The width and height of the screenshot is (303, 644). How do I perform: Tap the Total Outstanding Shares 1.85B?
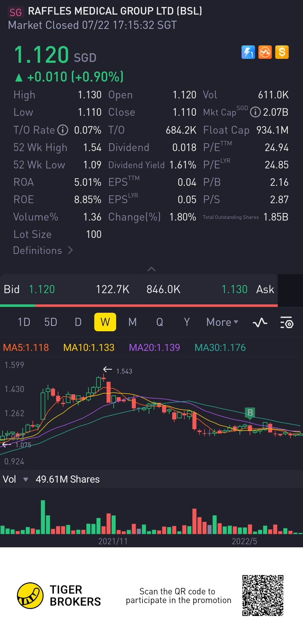(276, 217)
